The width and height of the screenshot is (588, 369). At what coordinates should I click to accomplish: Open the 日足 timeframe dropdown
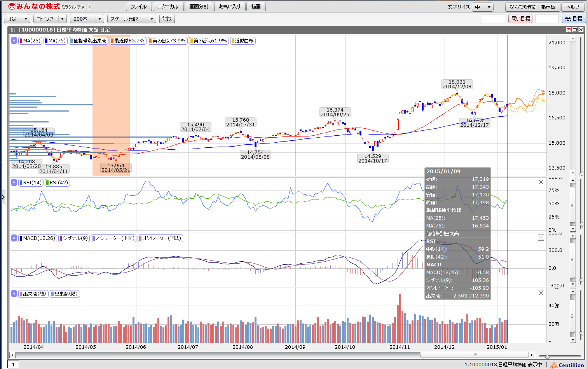click(17, 19)
